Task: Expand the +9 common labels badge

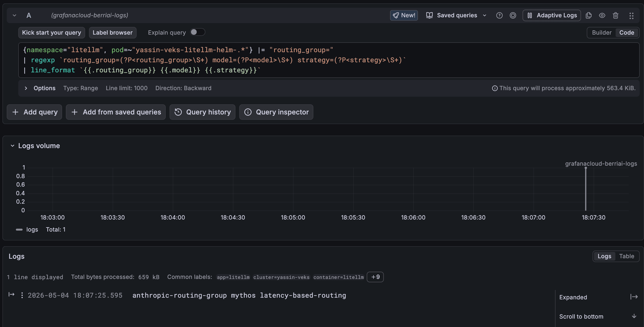Action: (x=375, y=277)
